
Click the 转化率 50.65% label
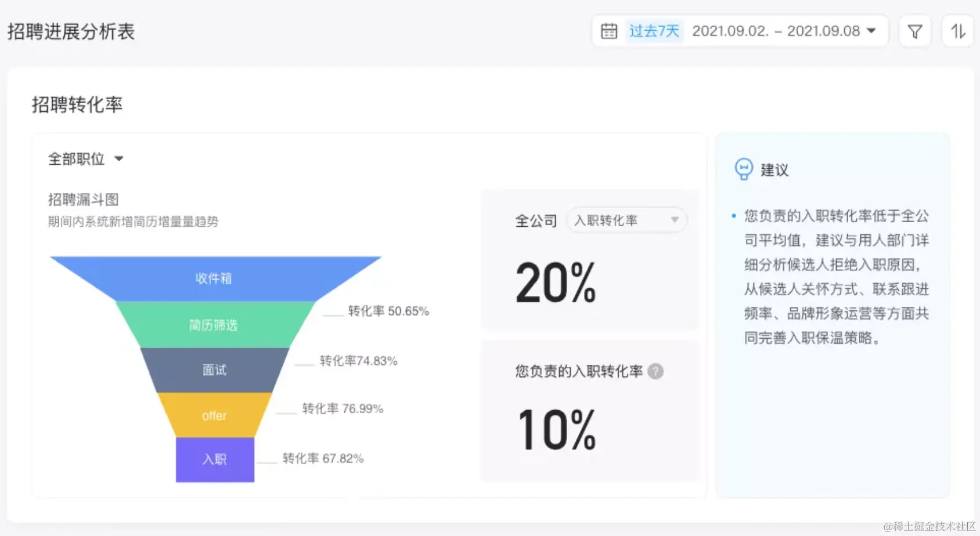click(x=388, y=311)
